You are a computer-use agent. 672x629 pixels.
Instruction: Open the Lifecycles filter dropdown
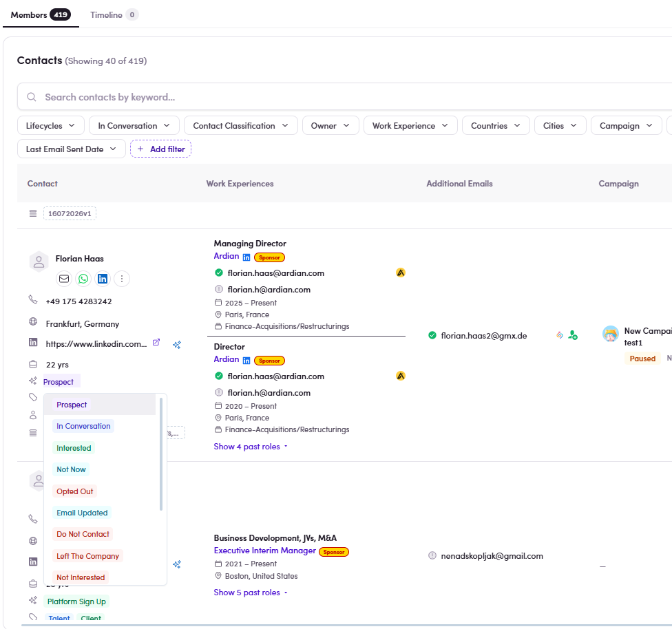point(50,125)
